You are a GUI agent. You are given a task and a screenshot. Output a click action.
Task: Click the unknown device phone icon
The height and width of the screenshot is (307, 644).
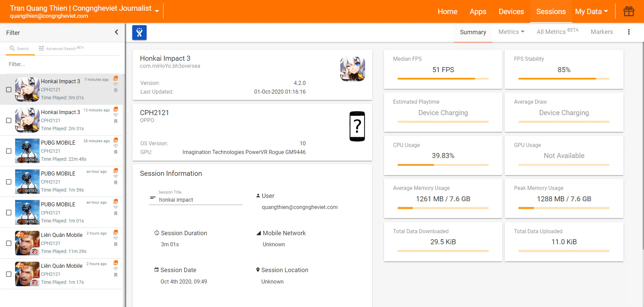point(357,126)
